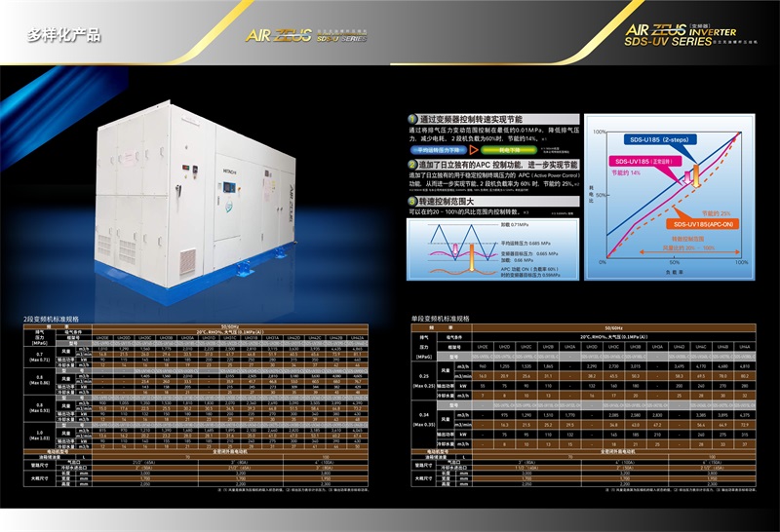The image size is (780, 532).
Task: Click the number 2 APC section bullet icon
Action: coord(412,166)
